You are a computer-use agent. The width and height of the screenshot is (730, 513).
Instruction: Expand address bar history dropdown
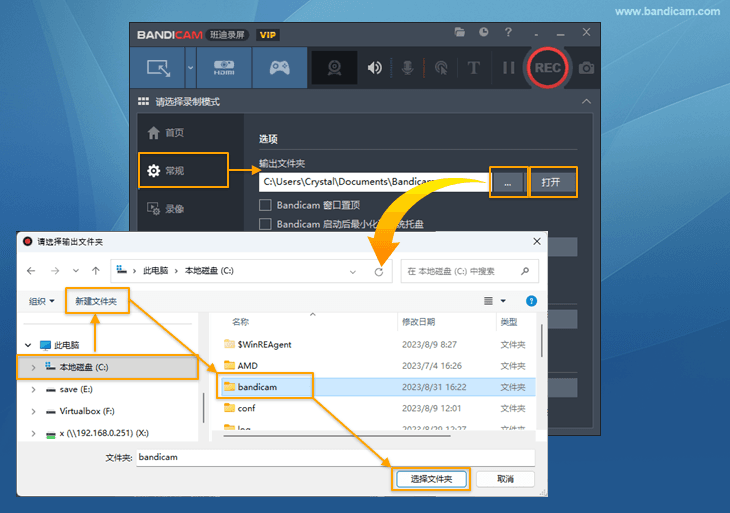coord(353,272)
